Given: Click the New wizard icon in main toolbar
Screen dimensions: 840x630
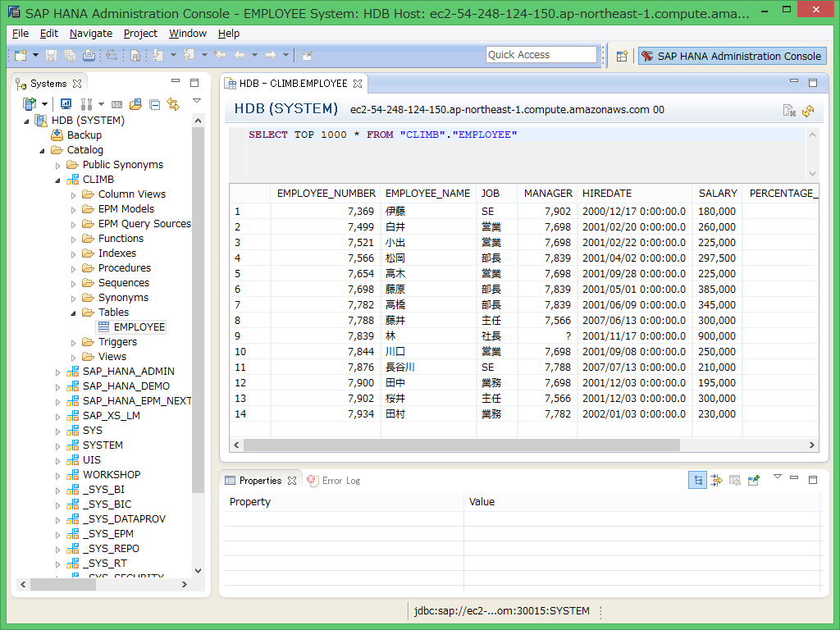Looking at the screenshot, I should point(21,55).
